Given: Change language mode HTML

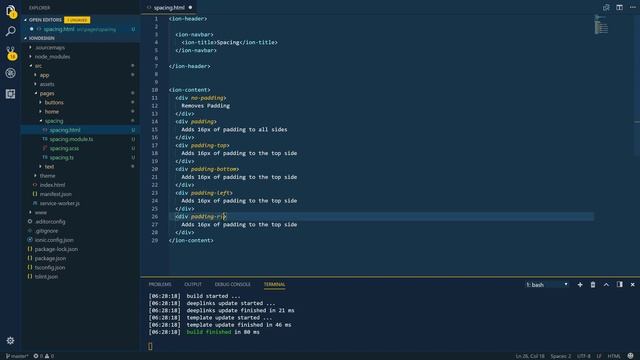Looking at the screenshot, I should (x=614, y=356).
